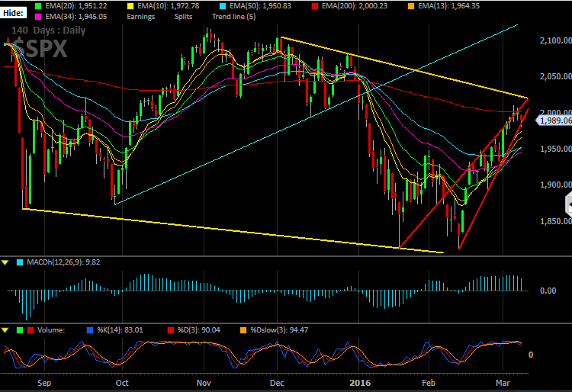This screenshot has height=392, width=572.
Task: Click the Nov label on time axis
Action: pyautogui.click(x=204, y=383)
